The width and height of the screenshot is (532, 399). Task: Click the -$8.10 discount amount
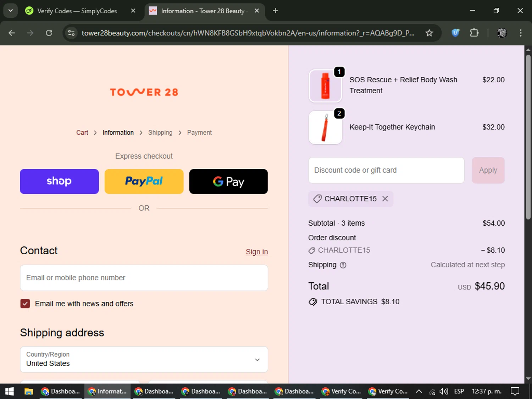point(493,250)
